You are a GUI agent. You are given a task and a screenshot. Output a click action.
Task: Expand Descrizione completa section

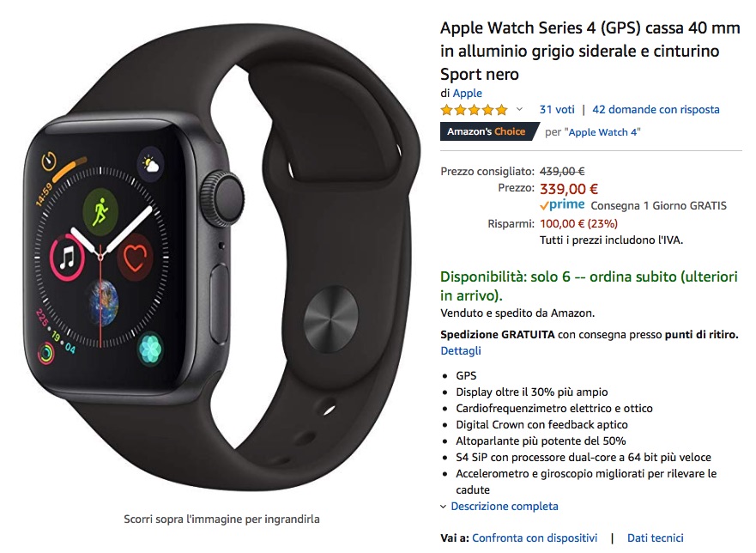(505, 506)
